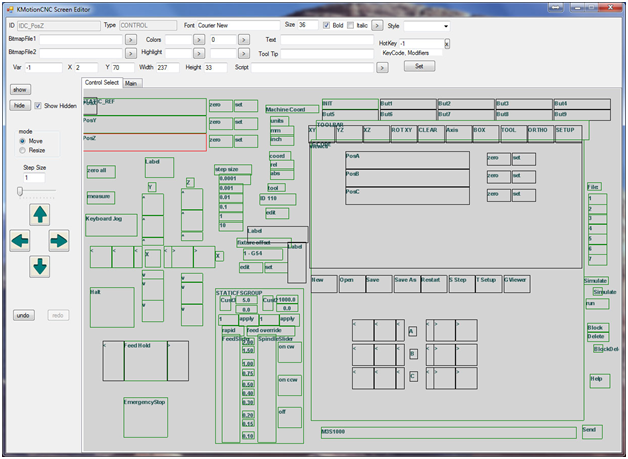
Task: Toggle the Show Hidden checkbox
Action: tap(38, 105)
